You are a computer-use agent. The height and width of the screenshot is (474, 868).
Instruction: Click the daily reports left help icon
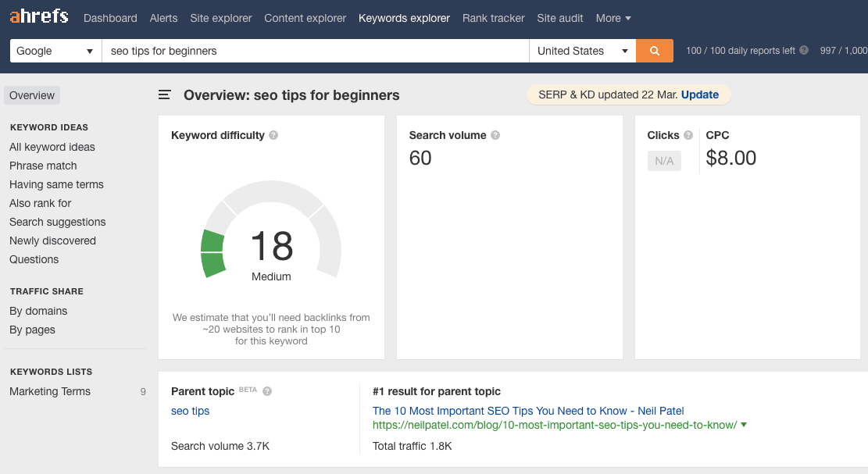804,51
